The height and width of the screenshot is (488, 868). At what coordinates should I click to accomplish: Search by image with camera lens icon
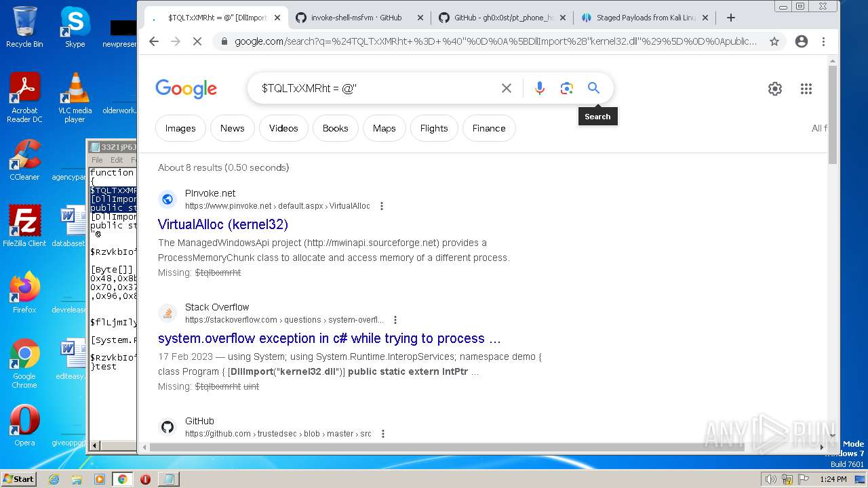click(x=567, y=88)
